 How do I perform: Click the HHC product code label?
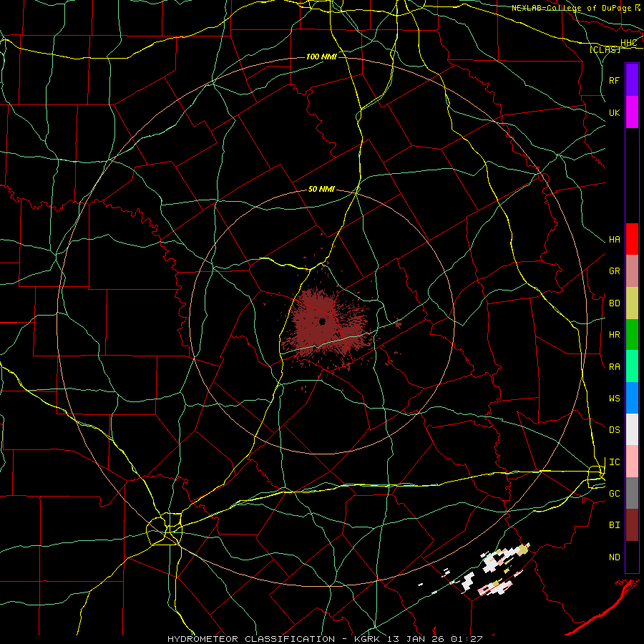click(x=628, y=43)
